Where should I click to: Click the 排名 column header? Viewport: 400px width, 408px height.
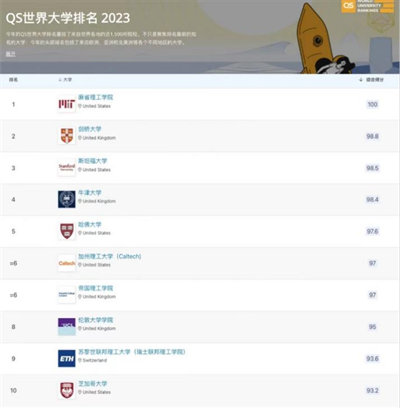click(13, 80)
